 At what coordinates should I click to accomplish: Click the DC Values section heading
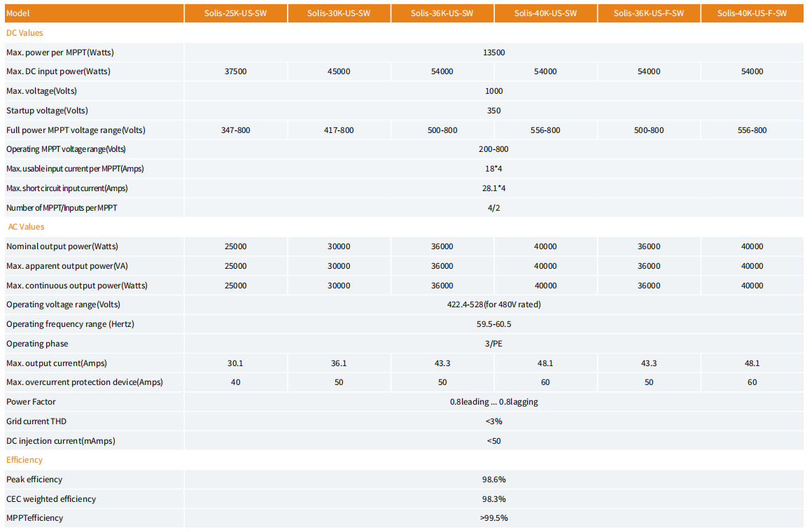click(24, 33)
